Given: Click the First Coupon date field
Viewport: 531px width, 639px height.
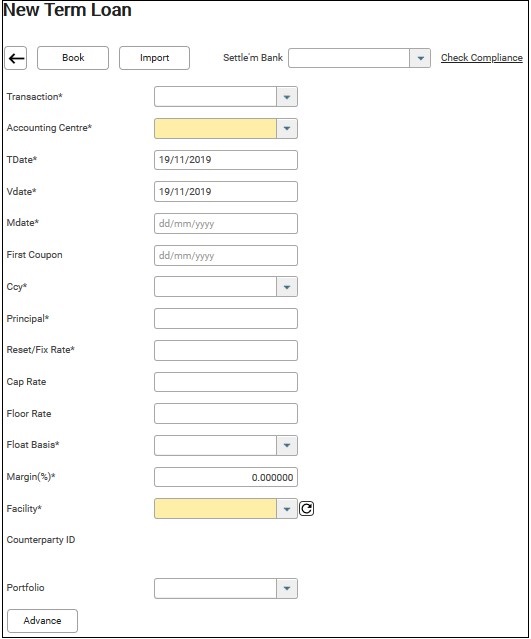Looking at the screenshot, I should 226,256.
